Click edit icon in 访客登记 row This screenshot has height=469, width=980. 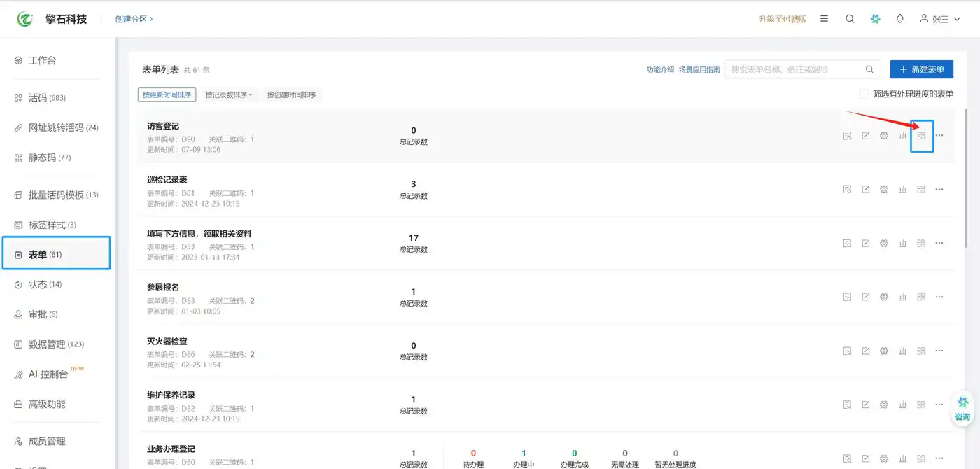coord(866,136)
